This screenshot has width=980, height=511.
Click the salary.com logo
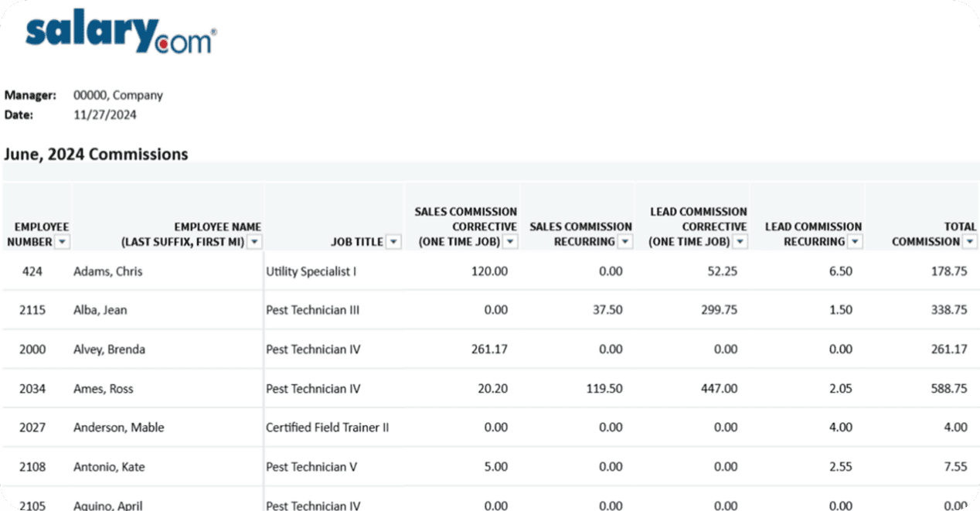coord(121,36)
